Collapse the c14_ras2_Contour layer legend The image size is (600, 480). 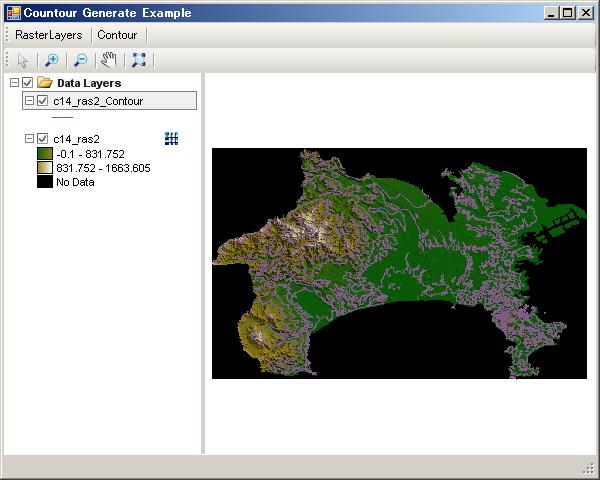tap(29, 101)
